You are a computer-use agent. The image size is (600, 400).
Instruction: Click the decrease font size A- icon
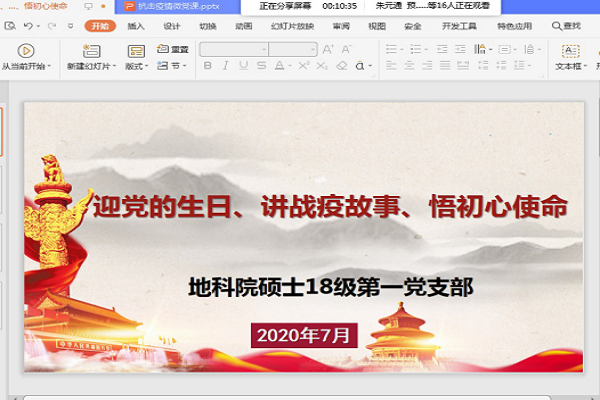pyautogui.click(x=347, y=49)
